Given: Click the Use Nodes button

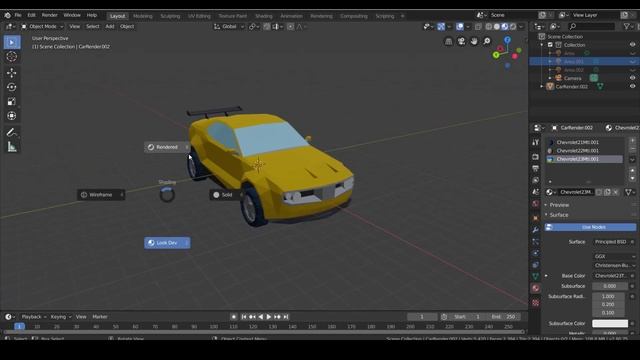Looking at the screenshot, I should tap(590, 227).
